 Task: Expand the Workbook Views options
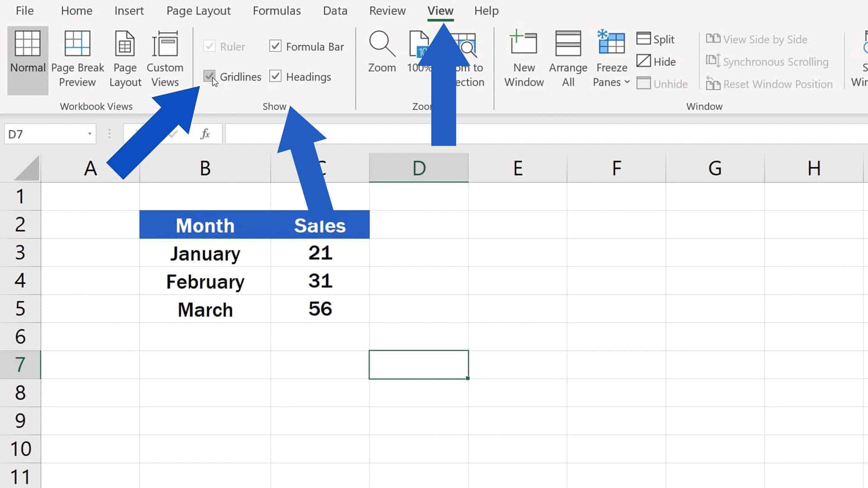96,106
